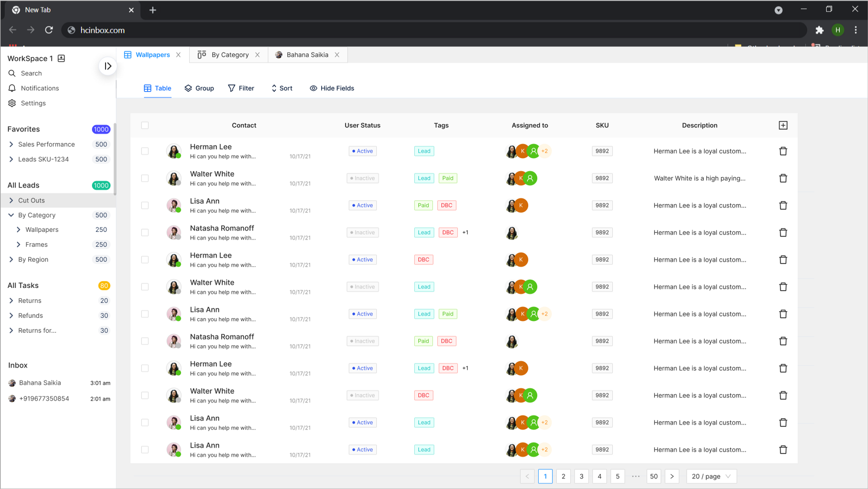
Task: Open Notifications bell in sidebar
Action: pyautogui.click(x=12, y=88)
